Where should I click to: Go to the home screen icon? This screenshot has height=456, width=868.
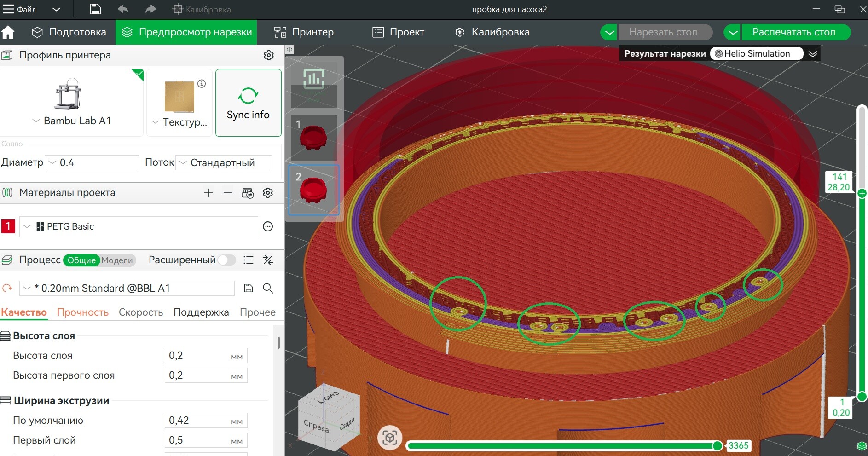tap(8, 32)
